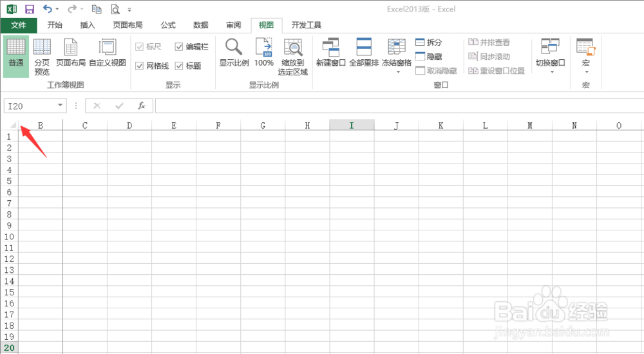Click 隐藏 to hide the window
Image resolution: width=644 pixels, height=354 pixels.
tap(429, 56)
